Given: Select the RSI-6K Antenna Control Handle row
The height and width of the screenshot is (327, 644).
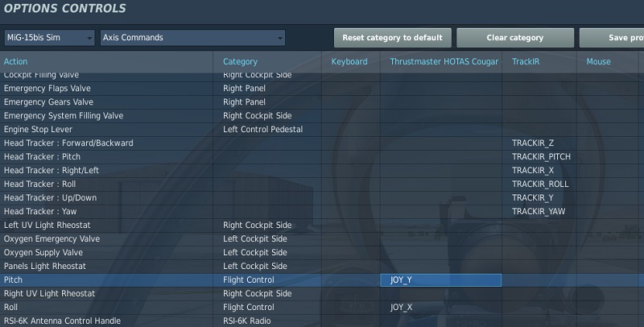Looking at the screenshot, I should 322,321.
